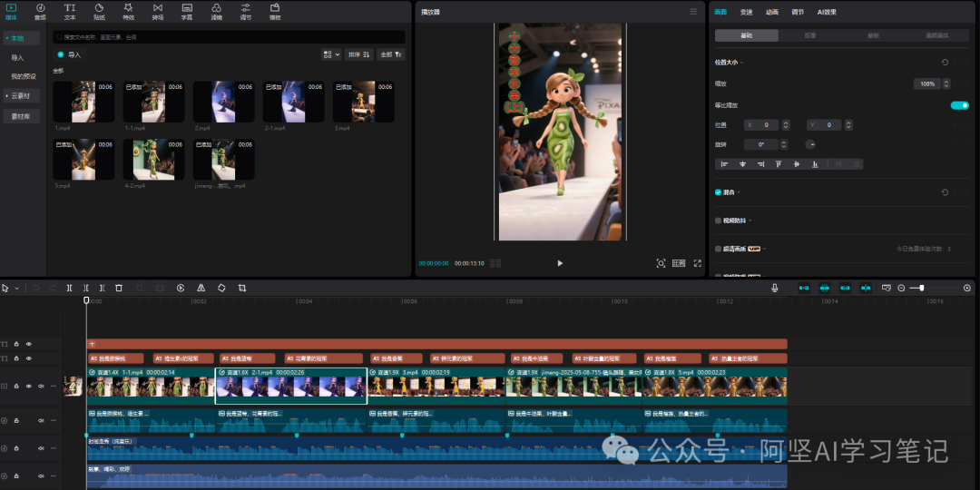Image resolution: width=980 pixels, height=490 pixels.
Task: Play the preview video
Action: pyautogui.click(x=560, y=263)
